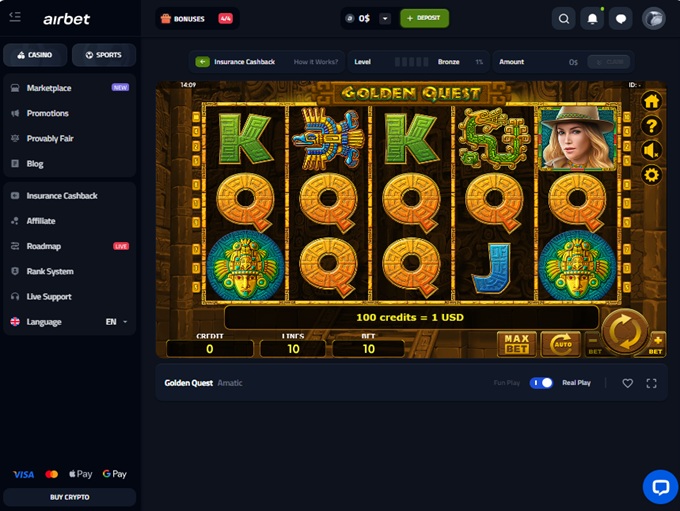Increase bet with the plus BET button
The image size is (680, 511).
[657, 344]
